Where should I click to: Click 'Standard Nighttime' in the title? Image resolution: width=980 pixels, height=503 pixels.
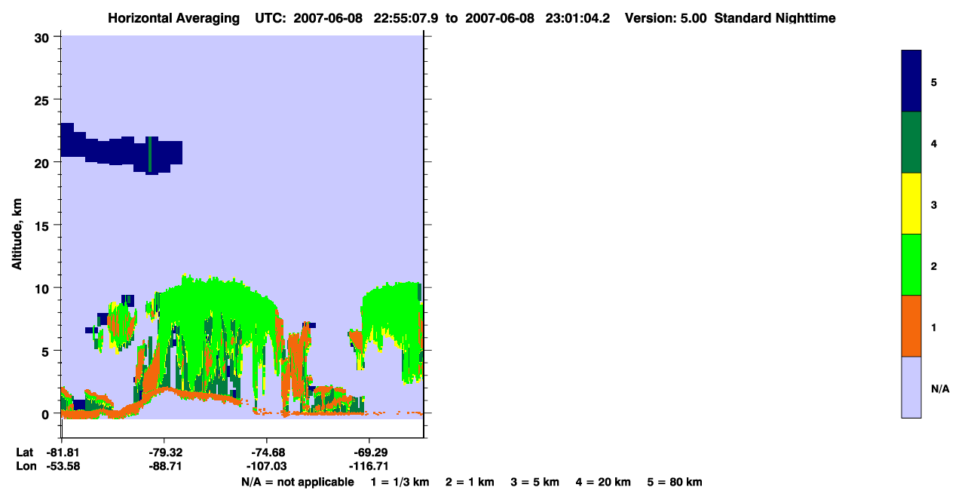775,18
